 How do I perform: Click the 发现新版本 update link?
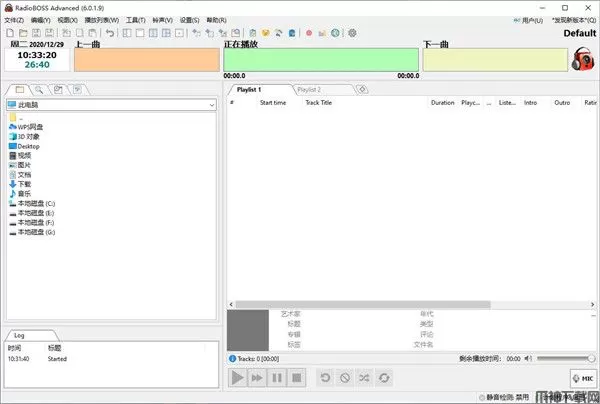click(569, 20)
